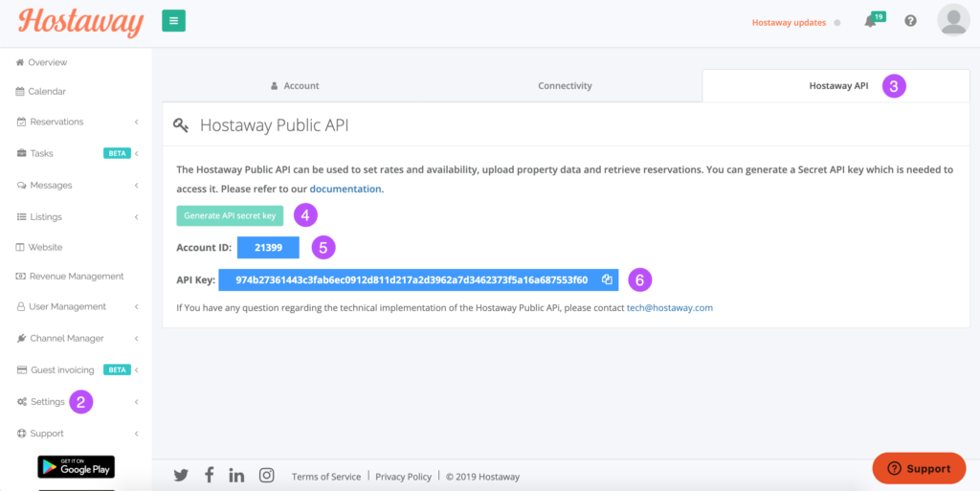This screenshot has height=491, width=980.
Task: Select the Account ID value 21399
Action: [268, 247]
